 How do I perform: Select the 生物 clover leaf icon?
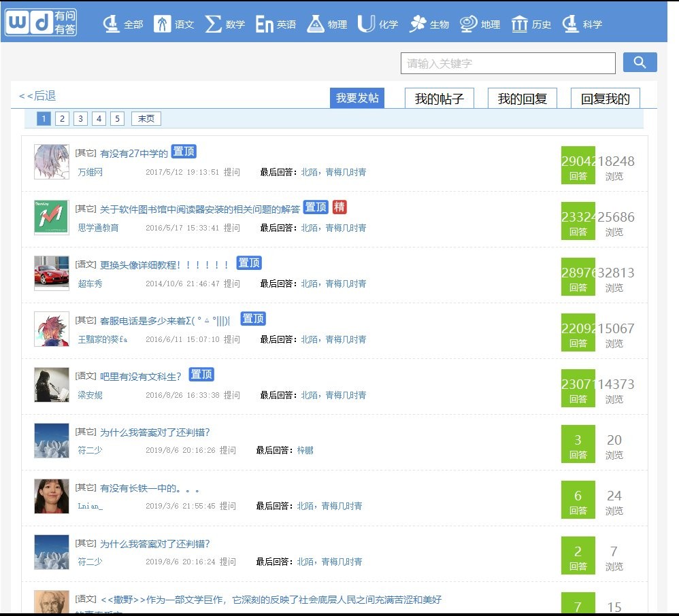(417, 24)
